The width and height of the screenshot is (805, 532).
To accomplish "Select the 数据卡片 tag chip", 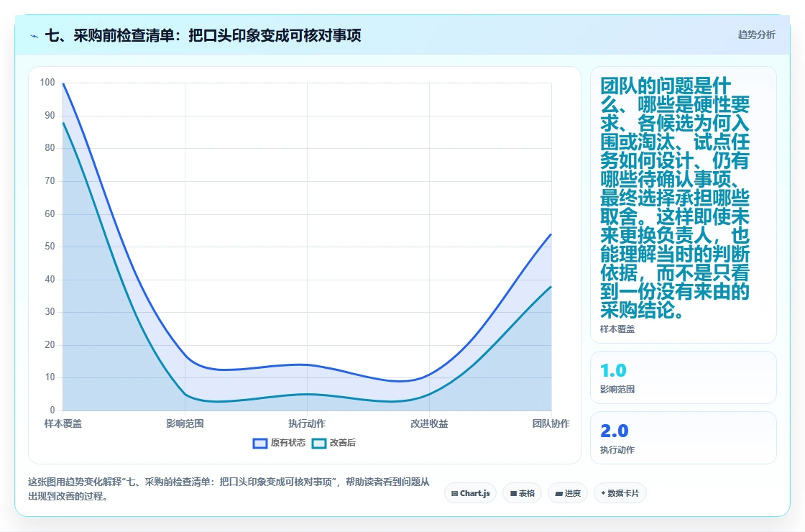I will [620, 493].
